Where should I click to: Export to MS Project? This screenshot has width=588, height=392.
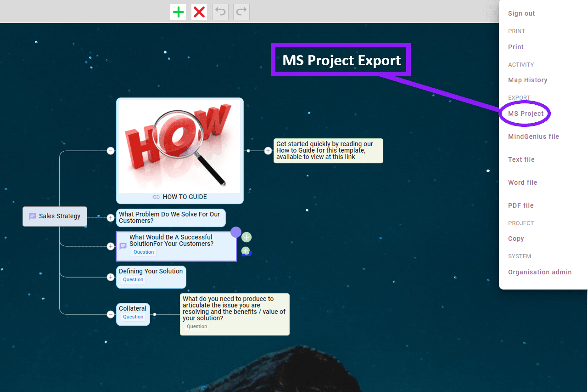click(526, 114)
